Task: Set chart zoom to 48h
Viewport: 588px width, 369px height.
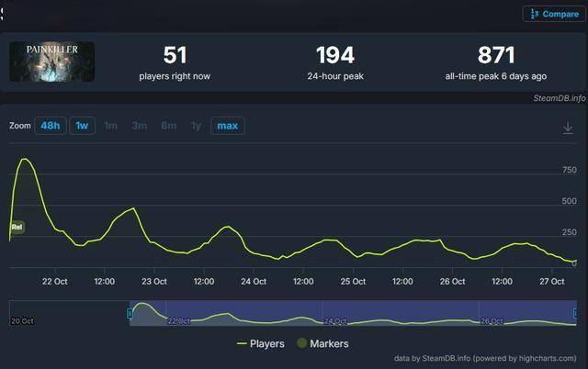Action: click(x=50, y=126)
